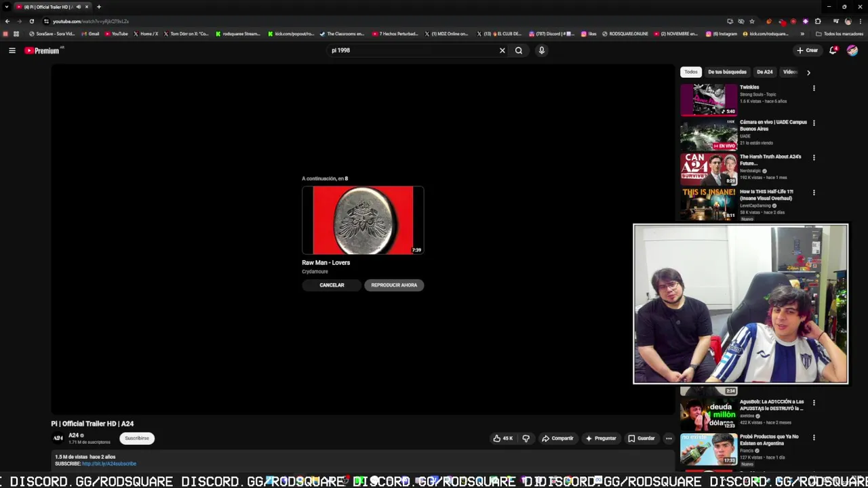Open the Todos los marcadores folder

click(840, 34)
